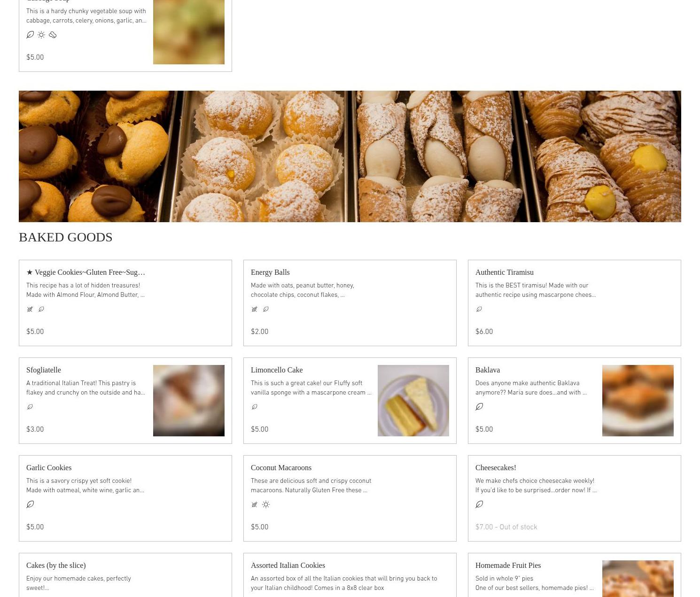The image size is (700, 597).
Task: Click the 'An assorted box of all the Italian cookies' description
Action: point(344,583)
